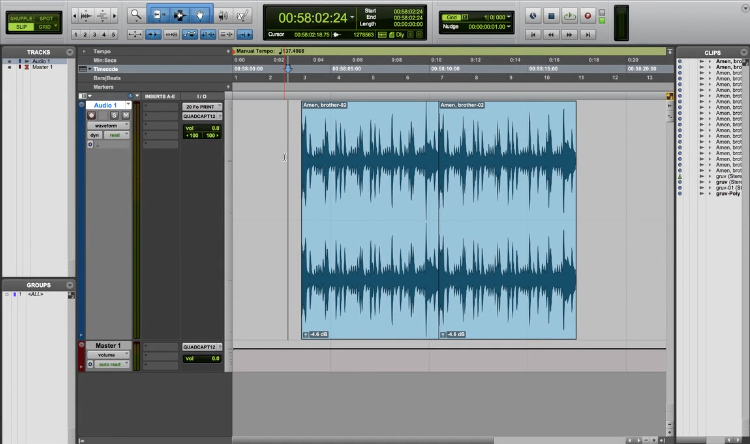Open the read automation mode selector
Viewport: 750px width, 444px height.
pyautogui.click(x=116, y=135)
